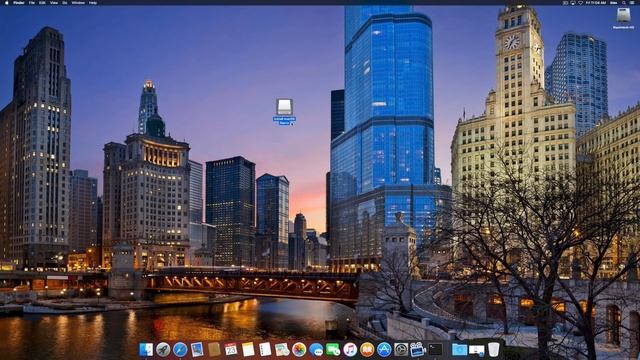640x360 pixels.
Task: Click the AirPlay display icon in menu bar
Action: click(x=573, y=2)
